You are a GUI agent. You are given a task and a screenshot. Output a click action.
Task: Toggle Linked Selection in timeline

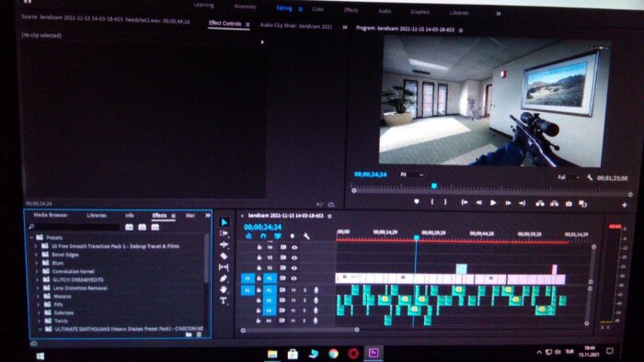pyautogui.click(x=278, y=236)
